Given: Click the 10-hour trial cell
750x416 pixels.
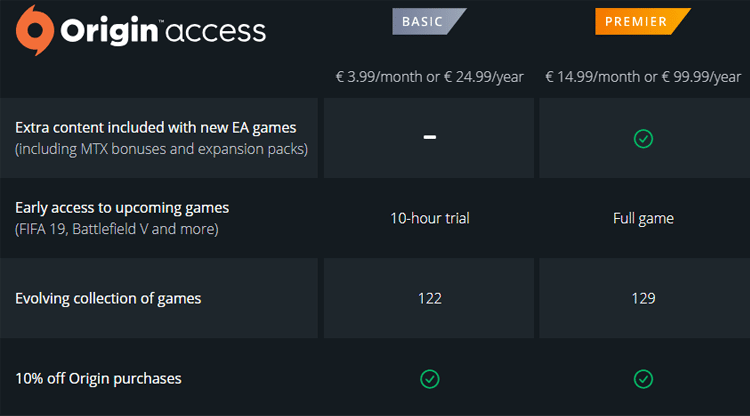Looking at the screenshot, I should (430, 219).
